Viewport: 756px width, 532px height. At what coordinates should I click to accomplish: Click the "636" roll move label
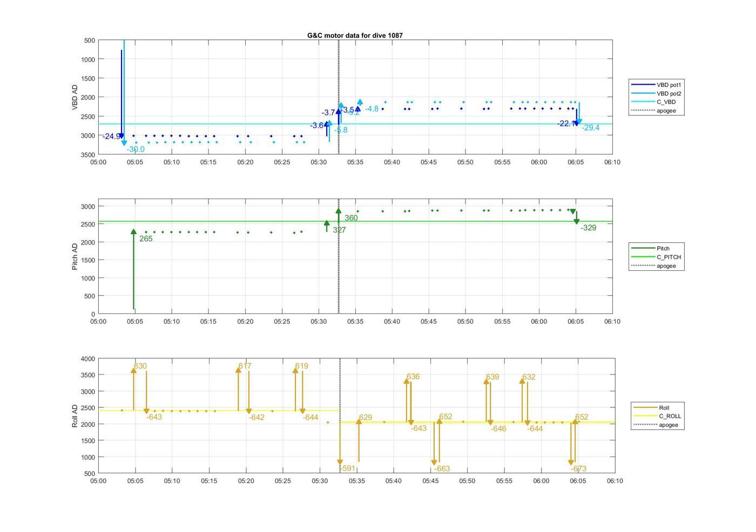click(x=413, y=377)
